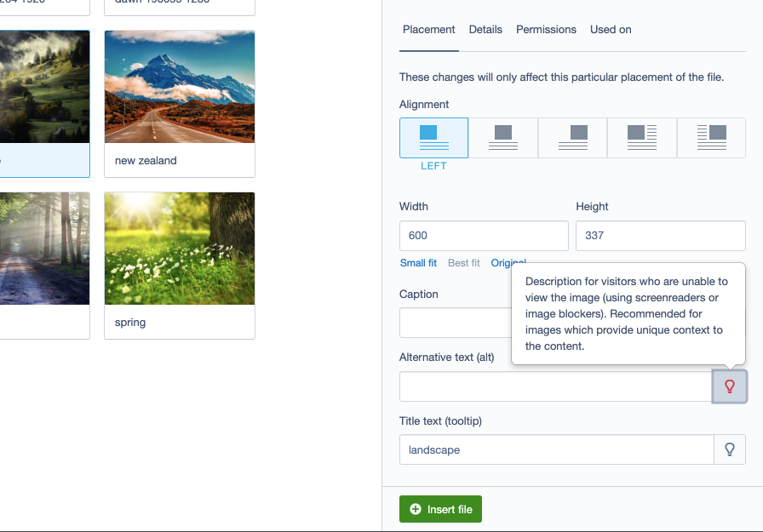The image size is (763, 532).
Task: Click inside the Width field
Action: (x=483, y=236)
